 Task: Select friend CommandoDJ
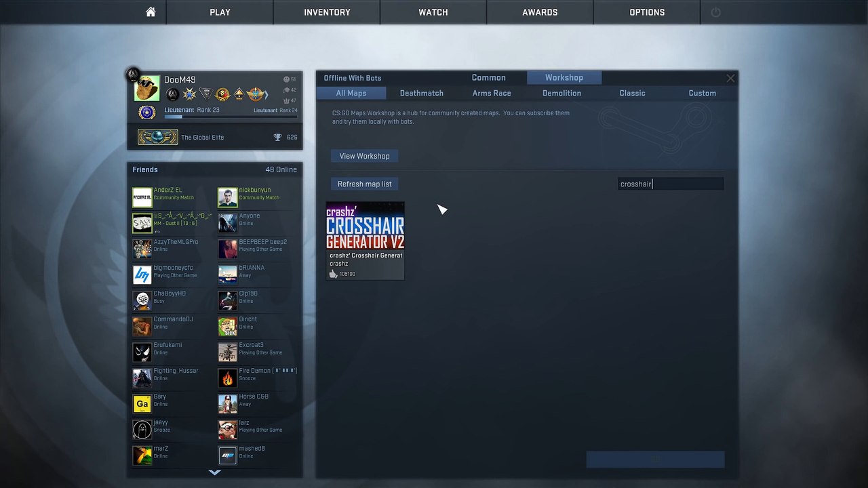[172, 327]
